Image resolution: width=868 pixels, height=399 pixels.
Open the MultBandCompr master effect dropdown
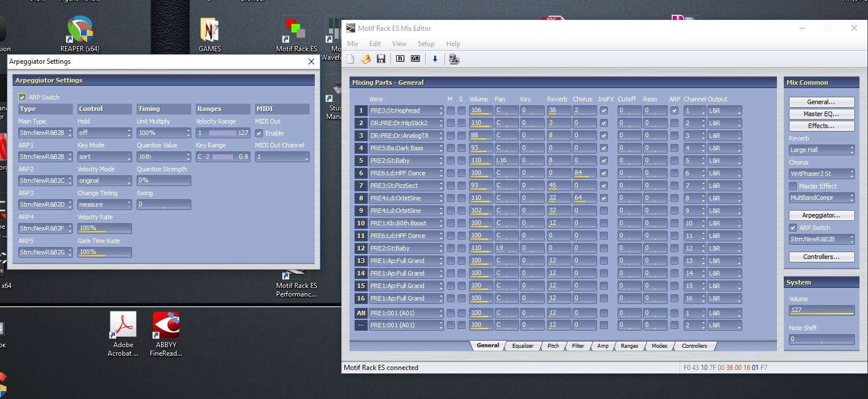[822, 198]
